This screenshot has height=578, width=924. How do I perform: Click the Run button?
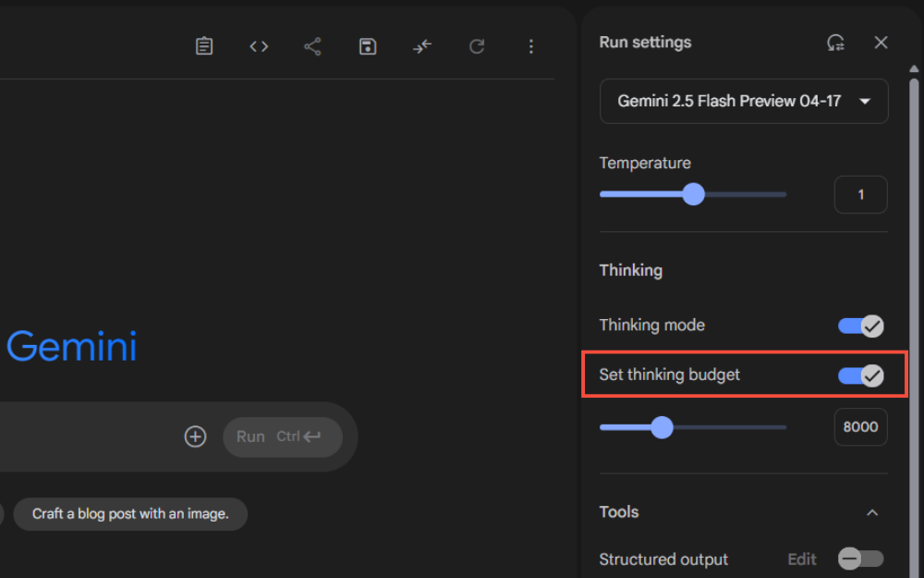(283, 437)
